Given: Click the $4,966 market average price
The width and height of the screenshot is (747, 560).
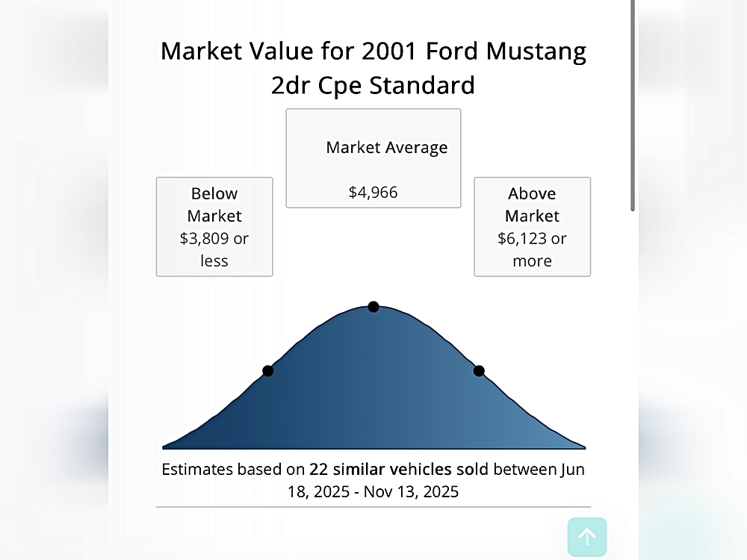Looking at the screenshot, I should (373, 193).
